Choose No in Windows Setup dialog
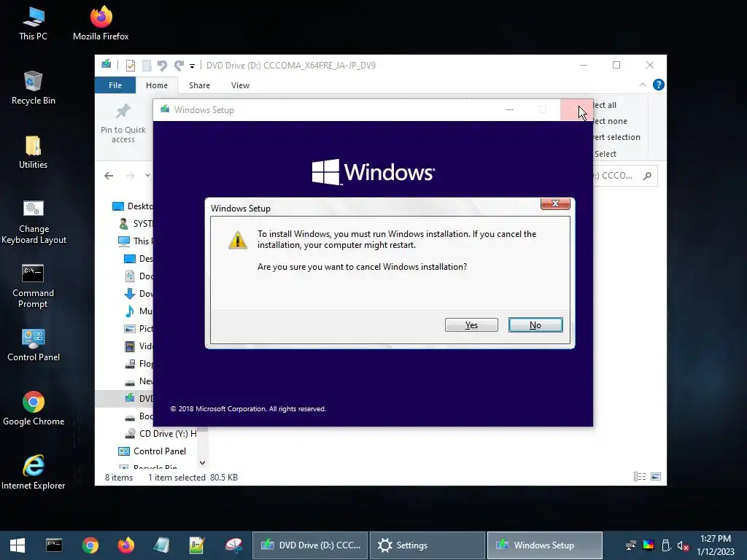 pyautogui.click(x=535, y=324)
